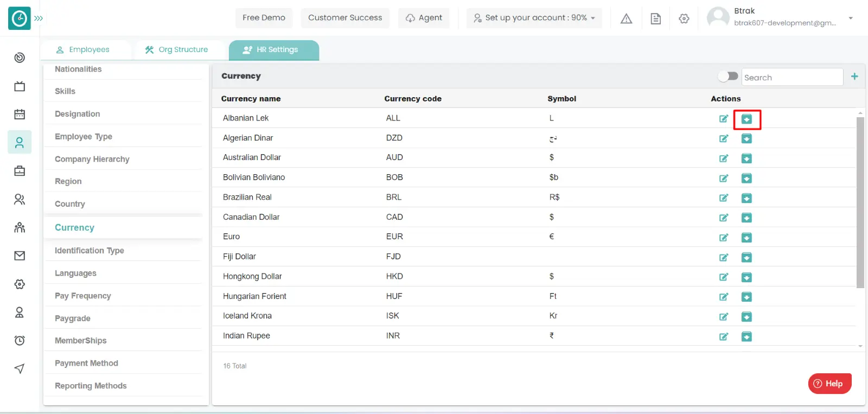The width and height of the screenshot is (868, 414).
Task: Click the Agent button
Action: pyautogui.click(x=424, y=18)
